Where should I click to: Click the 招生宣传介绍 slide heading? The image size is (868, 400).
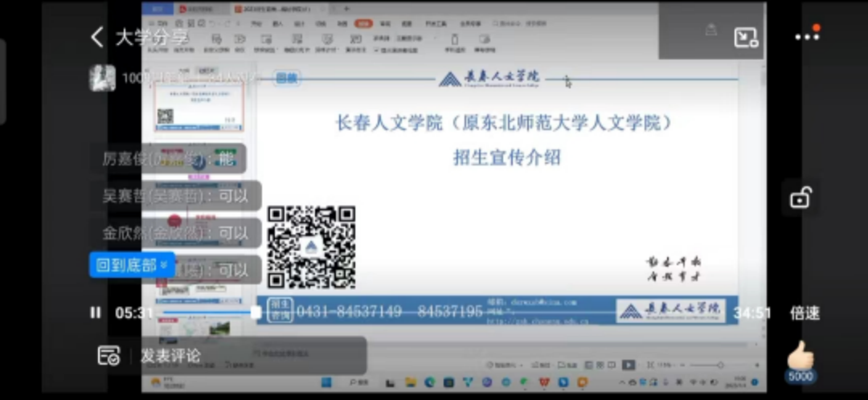(x=506, y=157)
